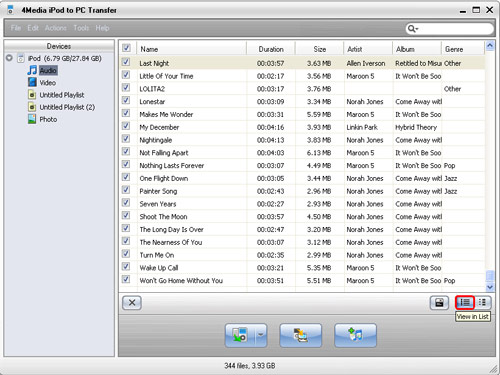Sort by the Name column header
The height and width of the screenshot is (375, 500).
pos(191,49)
